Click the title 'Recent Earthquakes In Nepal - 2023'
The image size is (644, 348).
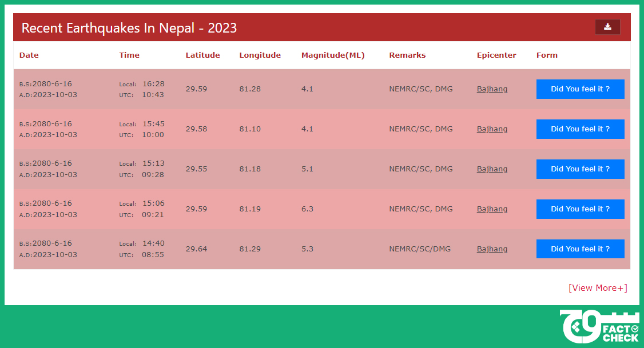tap(129, 28)
